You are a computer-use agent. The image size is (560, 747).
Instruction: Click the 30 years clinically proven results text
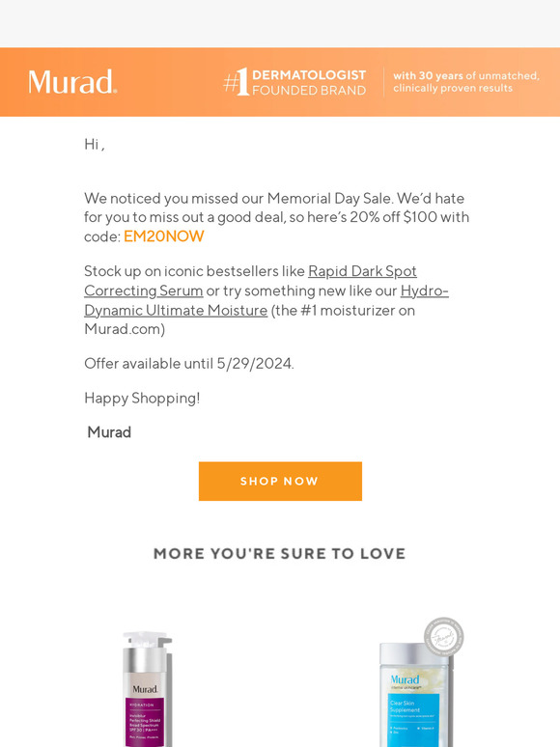[465, 82]
